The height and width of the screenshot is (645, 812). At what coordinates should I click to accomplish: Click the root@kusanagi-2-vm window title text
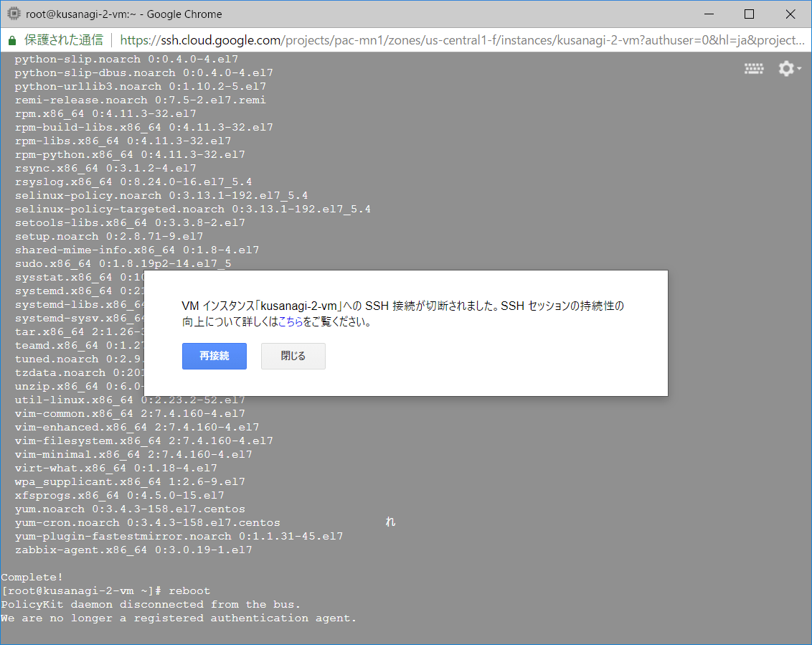tap(123, 14)
